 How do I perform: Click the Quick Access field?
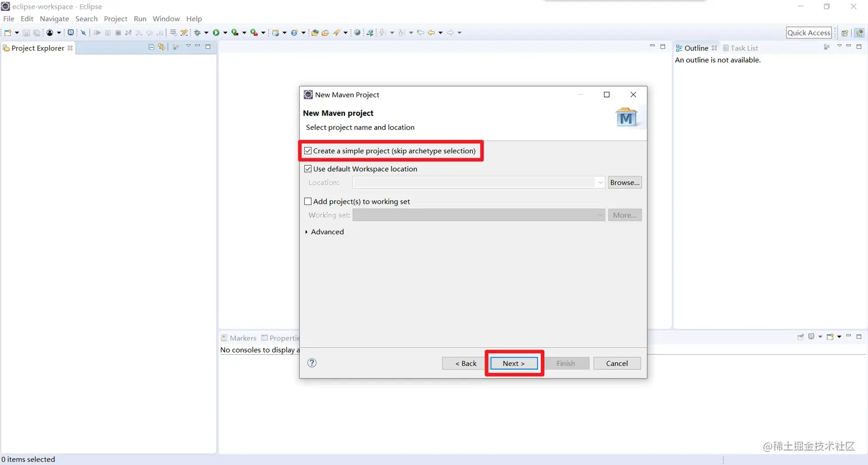(809, 33)
